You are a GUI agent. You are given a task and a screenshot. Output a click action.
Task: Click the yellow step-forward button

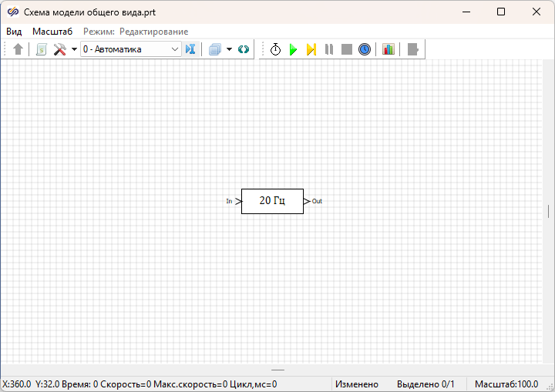(x=311, y=49)
